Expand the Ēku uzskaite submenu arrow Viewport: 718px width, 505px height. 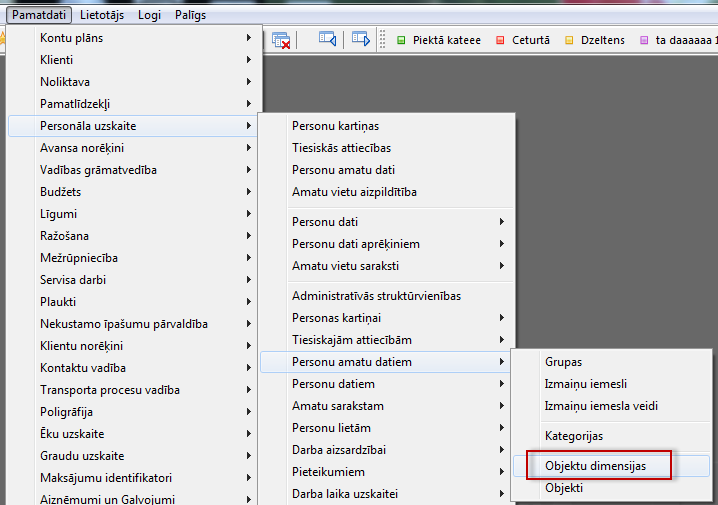[249, 434]
